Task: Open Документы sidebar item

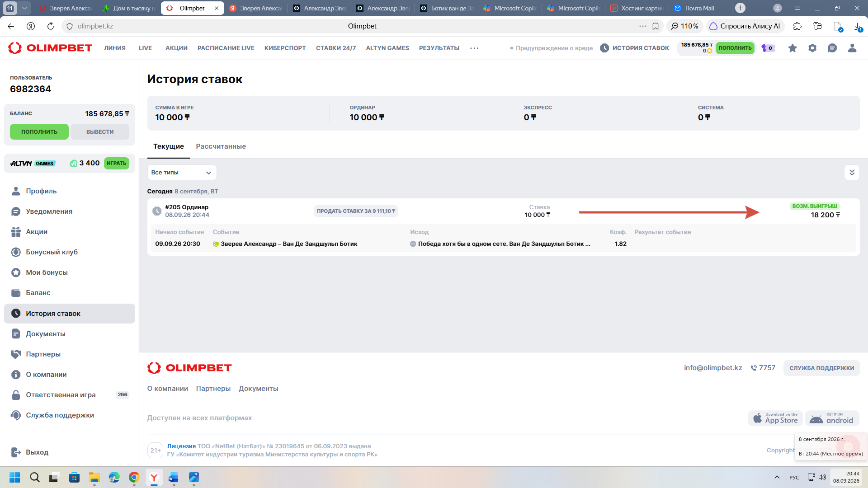Action: click(x=70, y=334)
